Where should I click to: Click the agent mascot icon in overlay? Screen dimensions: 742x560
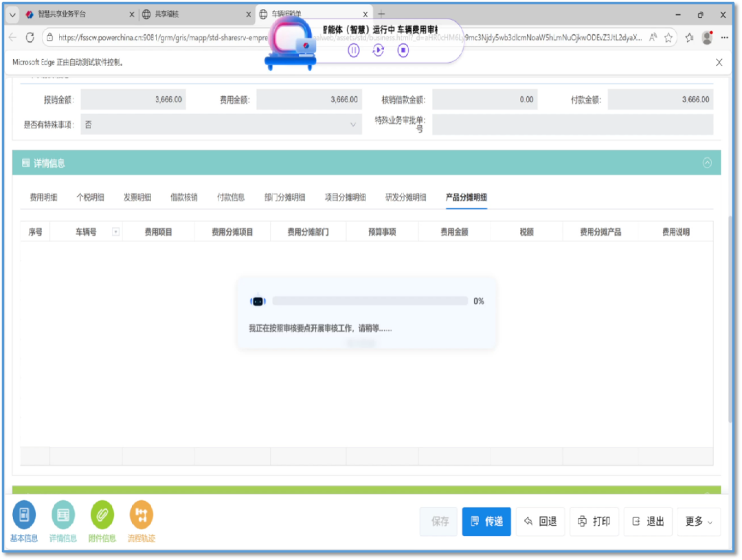[291, 44]
